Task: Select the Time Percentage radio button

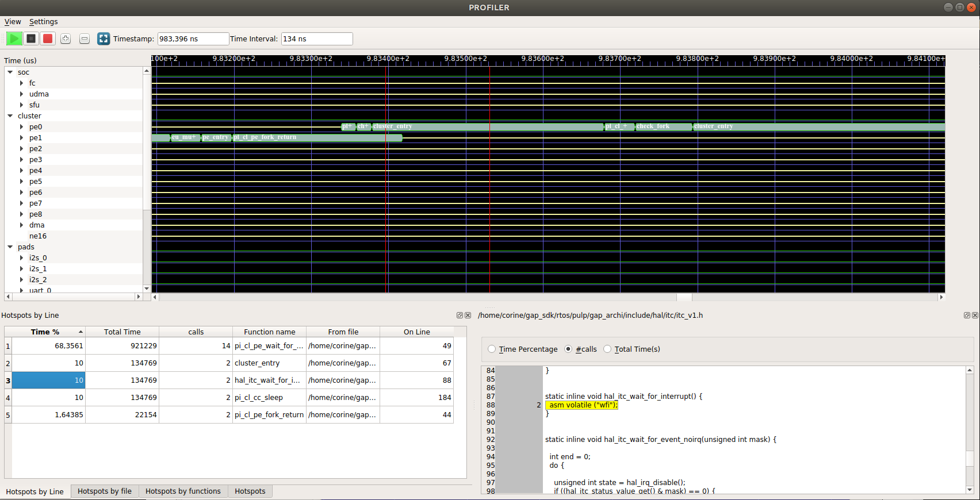Action: pos(492,349)
